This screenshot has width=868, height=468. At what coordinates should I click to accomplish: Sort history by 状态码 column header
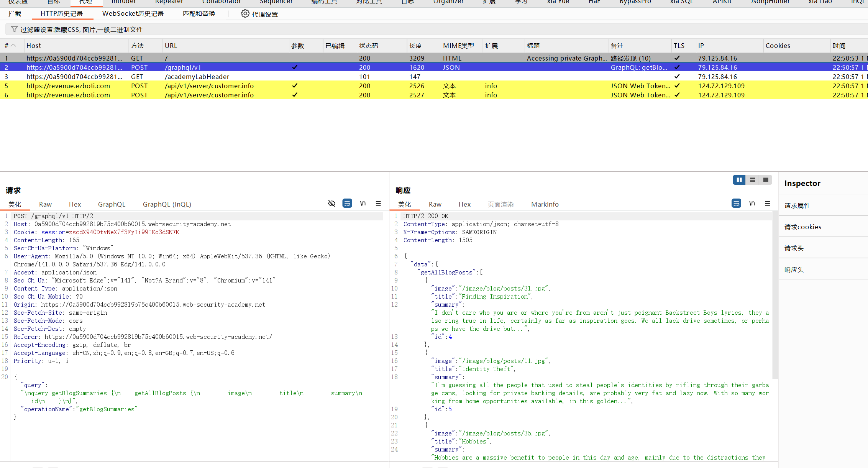(368, 46)
